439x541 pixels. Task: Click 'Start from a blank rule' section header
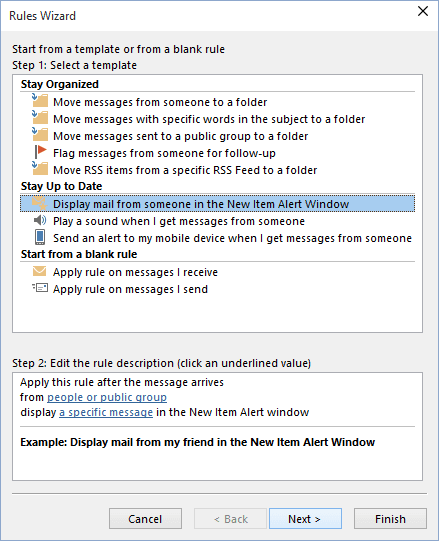pyautogui.click(x=79, y=254)
